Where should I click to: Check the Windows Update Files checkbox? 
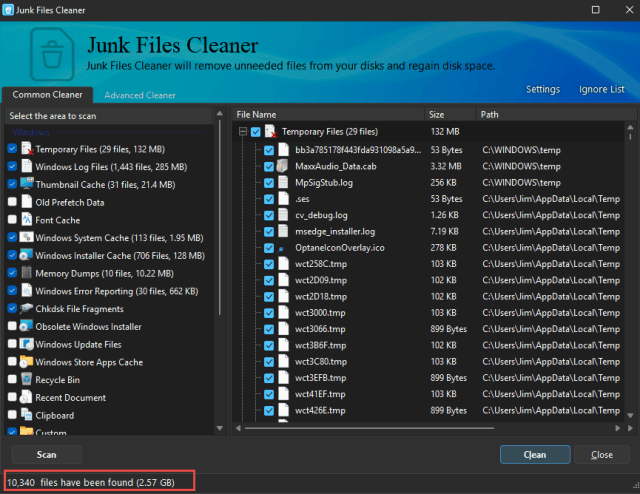click(x=12, y=343)
